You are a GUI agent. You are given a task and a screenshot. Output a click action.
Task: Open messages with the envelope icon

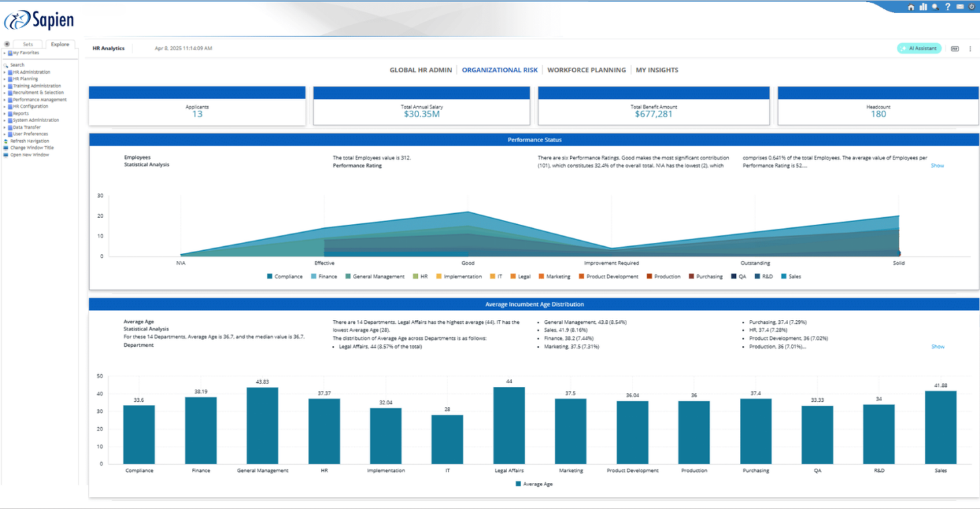click(x=960, y=7)
